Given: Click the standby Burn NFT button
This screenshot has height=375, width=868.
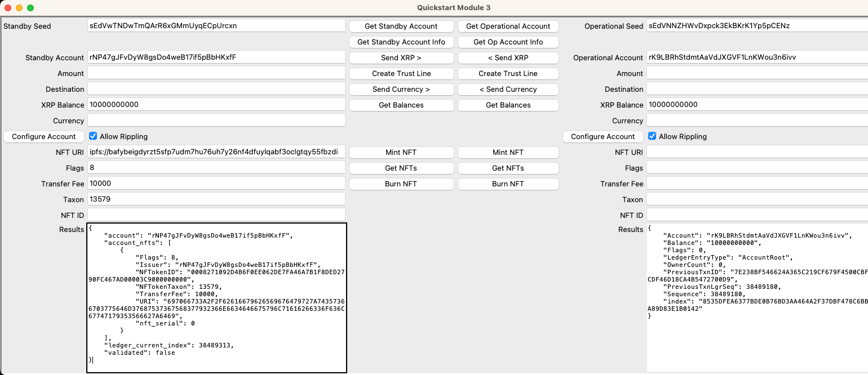Looking at the screenshot, I should [x=401, y=184].
